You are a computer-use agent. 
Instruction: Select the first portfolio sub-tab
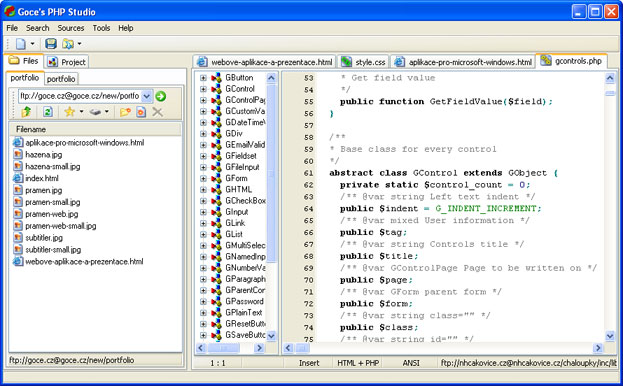[25, 78]
